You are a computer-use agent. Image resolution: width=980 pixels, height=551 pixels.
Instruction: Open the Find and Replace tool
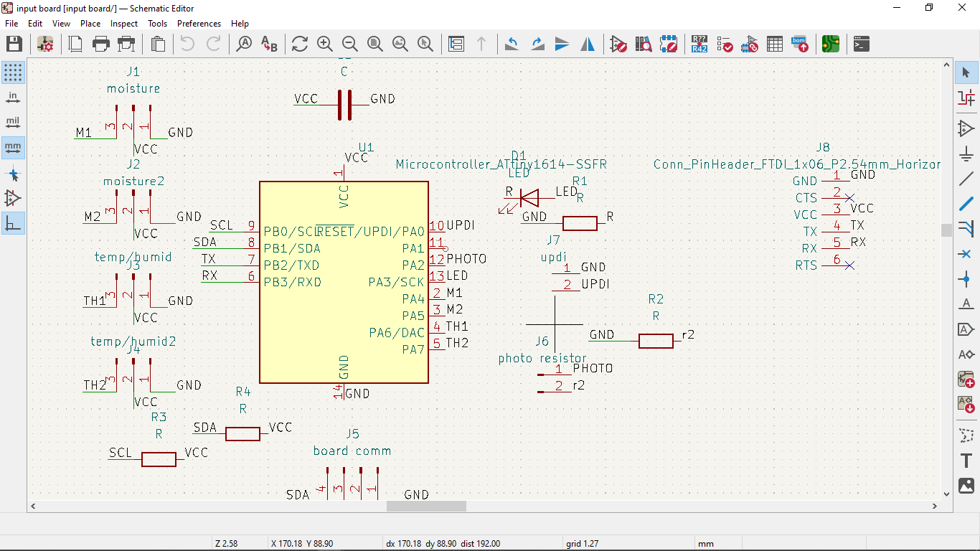[269, 44]
